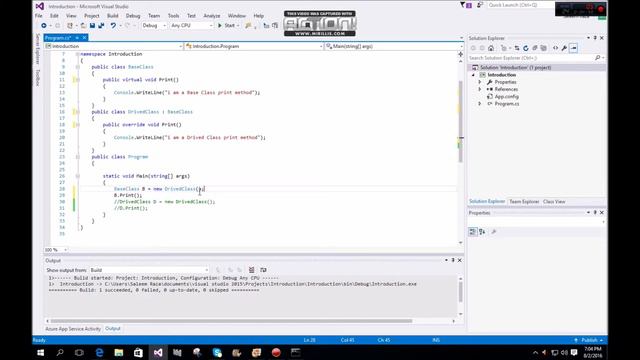Click the Open File toolbar icon
This screenshot has height=360, width=640.
point(83,25)
